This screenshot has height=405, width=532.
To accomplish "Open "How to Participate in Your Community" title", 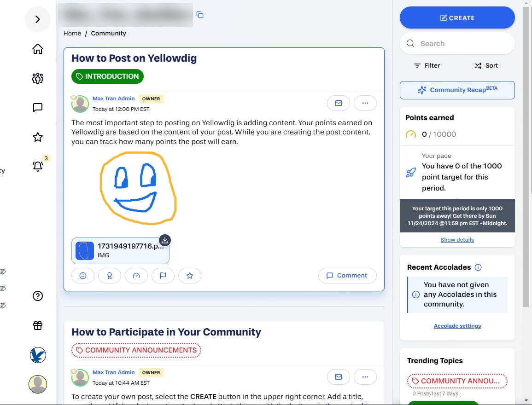I will pyautogui.click(x=166, y=332).
